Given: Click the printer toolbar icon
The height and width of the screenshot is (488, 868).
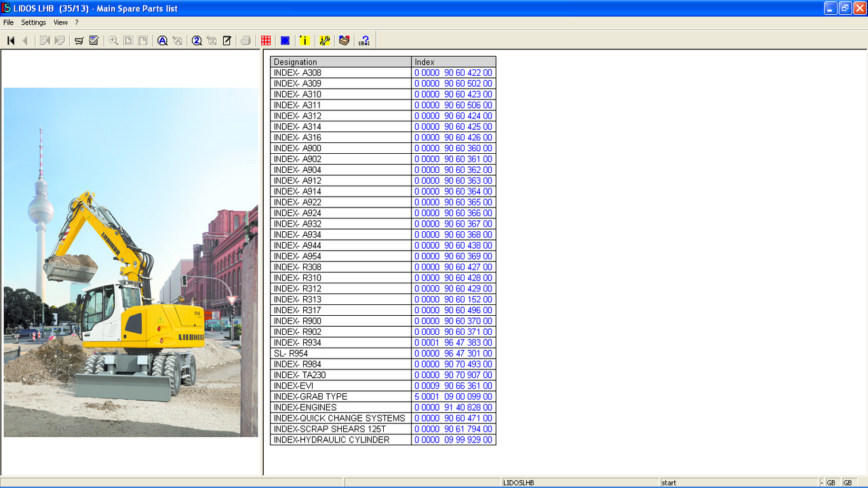Looking at the screenshot, I should pos(245,41).
